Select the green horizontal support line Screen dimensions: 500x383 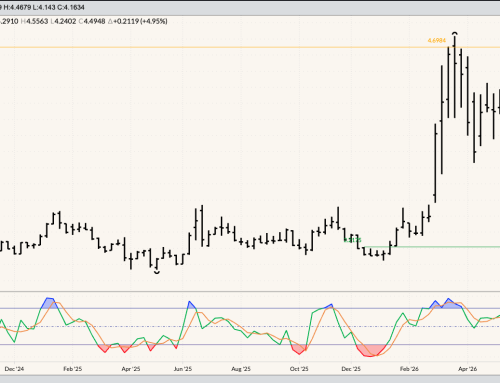432,247
